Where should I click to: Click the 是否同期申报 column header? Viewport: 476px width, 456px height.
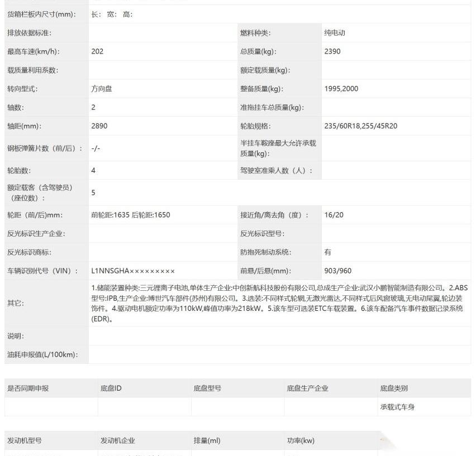point(28,388)
